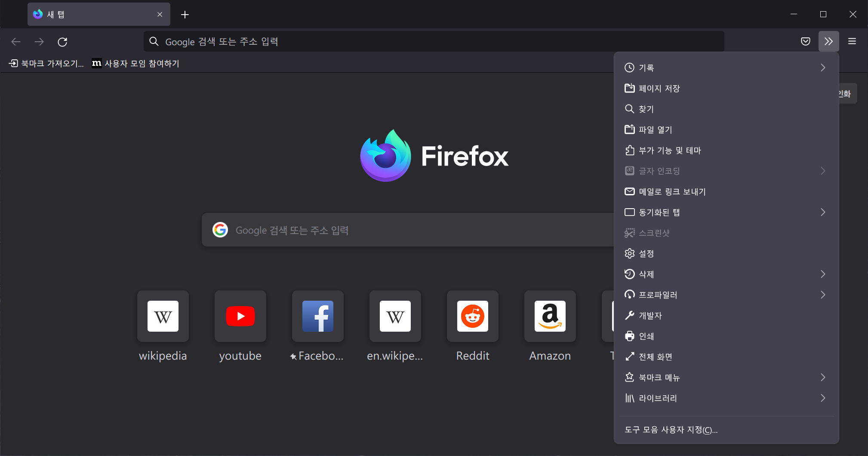This screenshot has width=868, height=456.
Task: Minimize the Firefox window
Action: [794, 14]
